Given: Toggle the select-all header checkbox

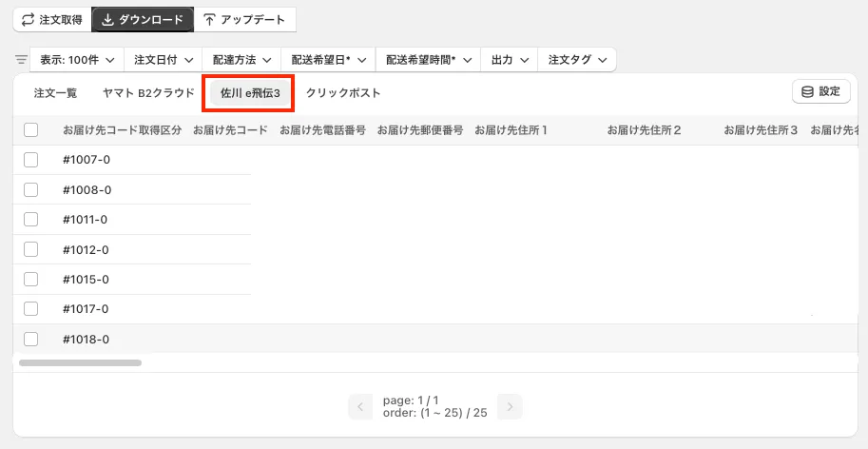Looking at the screenshot, I should point(30,129).
